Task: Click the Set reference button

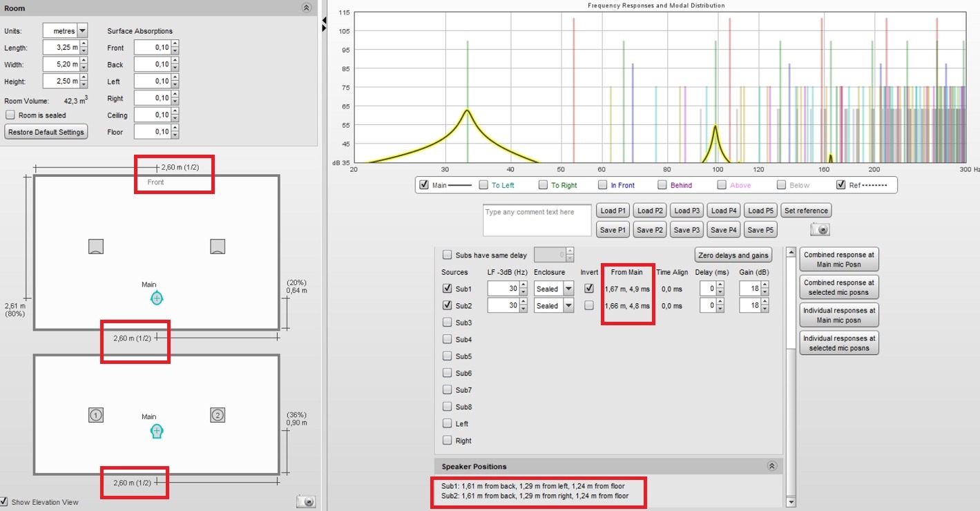Action: [x=806, y=211]
